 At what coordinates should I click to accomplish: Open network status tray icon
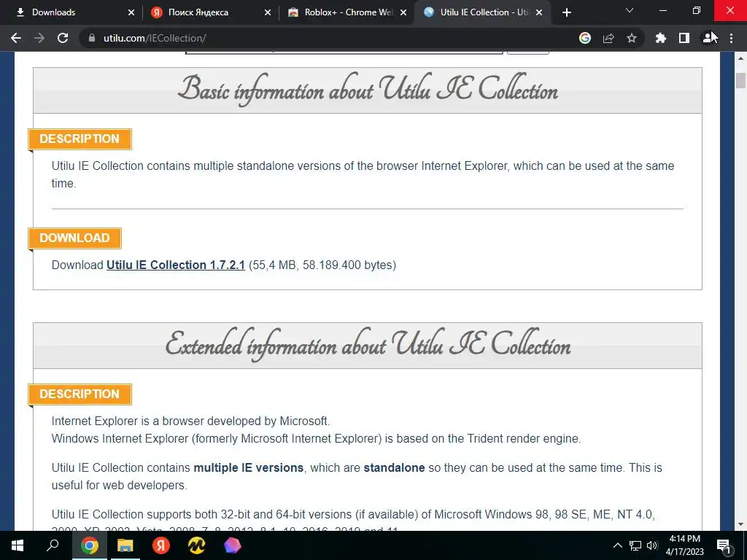click(635, 545)
